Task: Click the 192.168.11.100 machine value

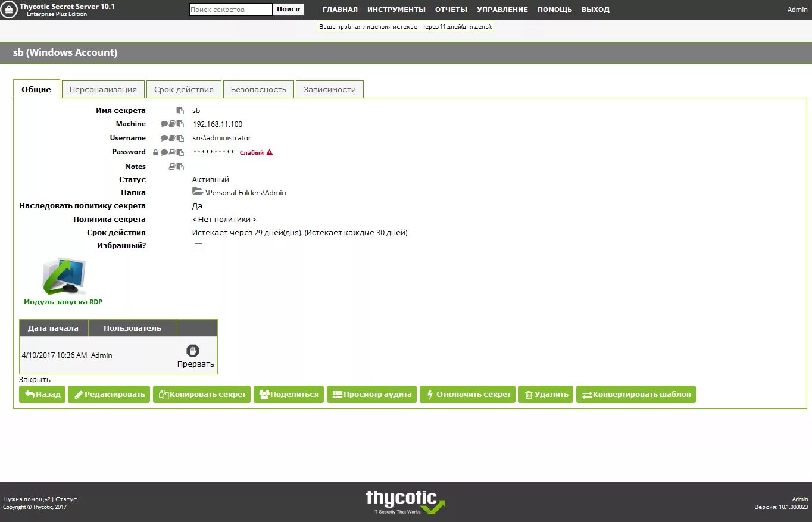Action: tap(217, 124)
